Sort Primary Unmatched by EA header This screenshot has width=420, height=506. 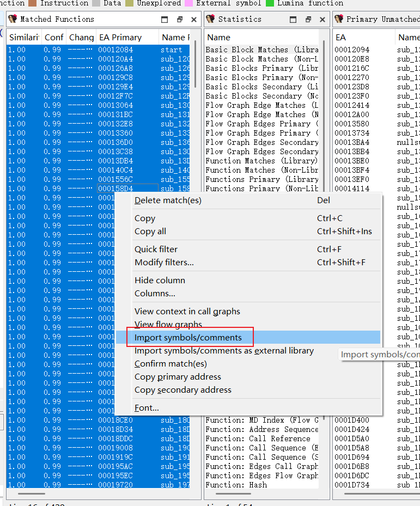pos(363,38)
